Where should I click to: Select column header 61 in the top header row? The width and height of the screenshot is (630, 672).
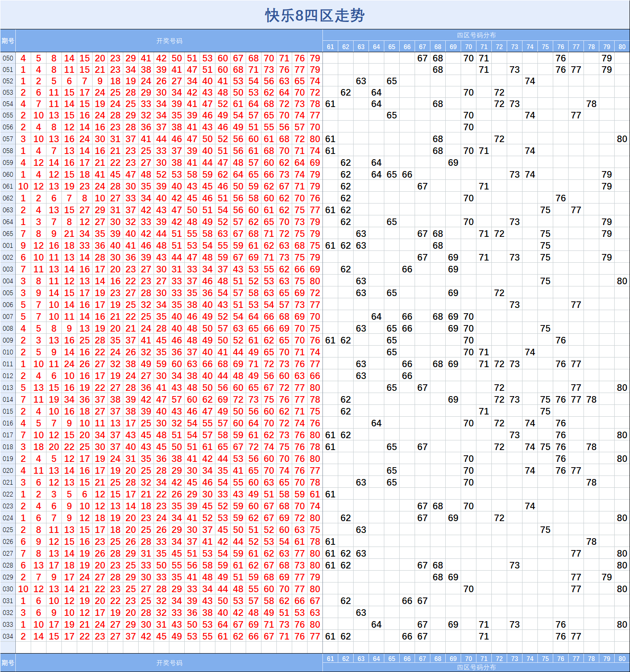click(x=330, y=47)
